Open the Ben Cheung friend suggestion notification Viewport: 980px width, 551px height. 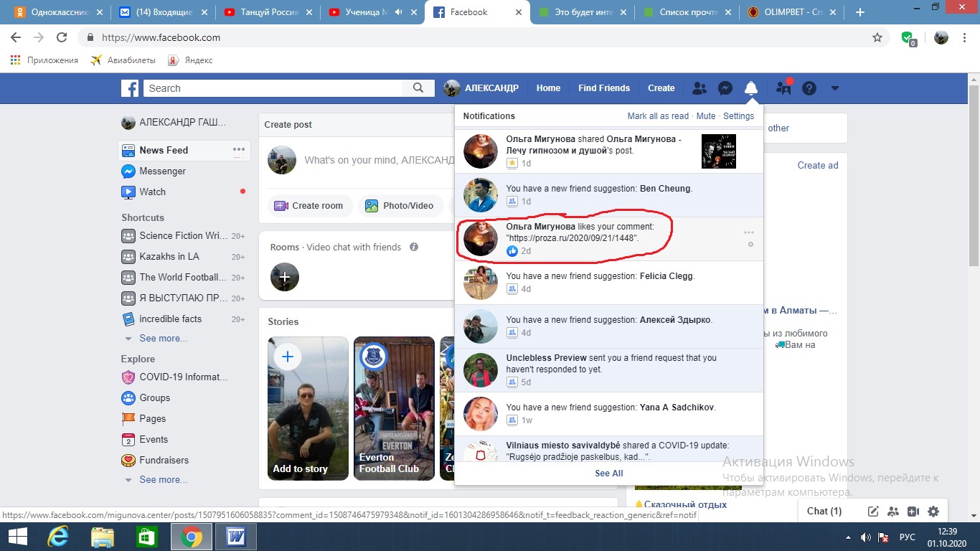(609, 195)
